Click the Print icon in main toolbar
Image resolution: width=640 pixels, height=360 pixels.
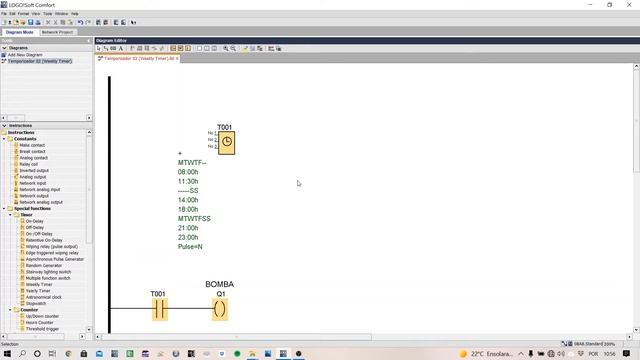pos(38,22)
